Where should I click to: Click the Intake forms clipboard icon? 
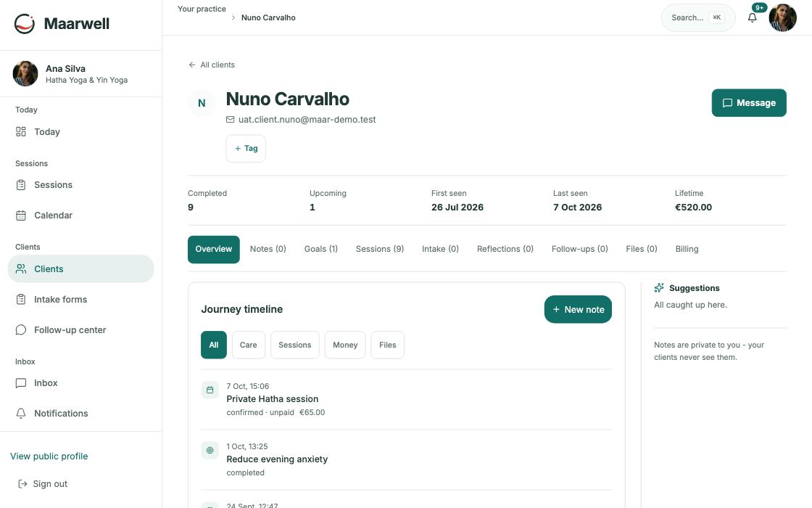[21, 299]
